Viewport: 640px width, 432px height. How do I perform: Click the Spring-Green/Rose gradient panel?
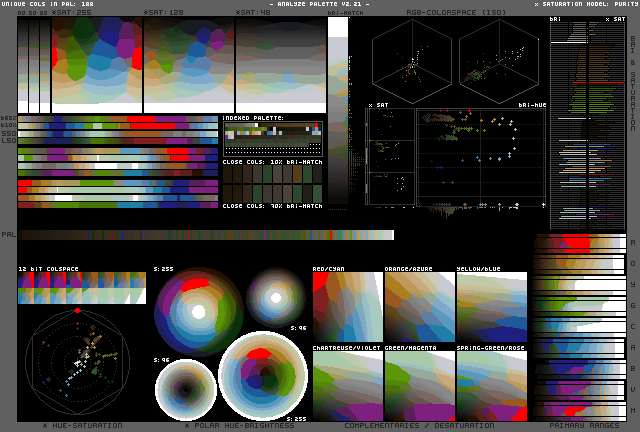pos(491,385)
